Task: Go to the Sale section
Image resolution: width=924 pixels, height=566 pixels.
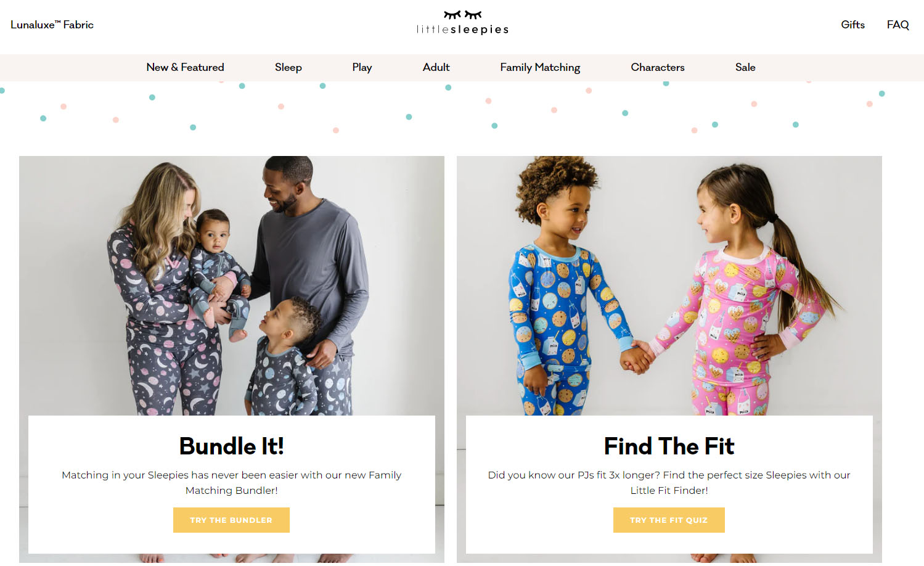Action: (x=745, y=67)
